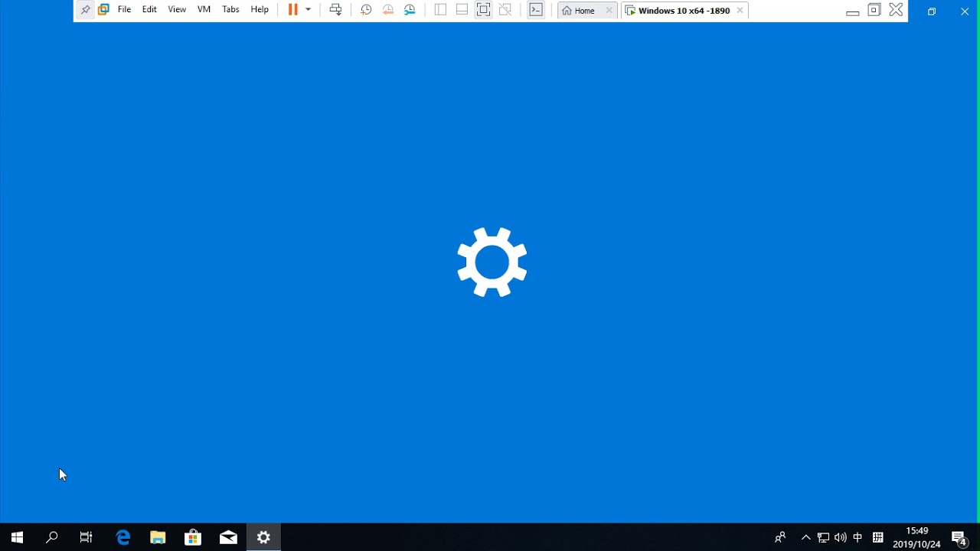This screenshot has width=980, height=551.
Task: Send Ctrl+Alt+Del to the virtual machine
Action: [x=335, y=10]
